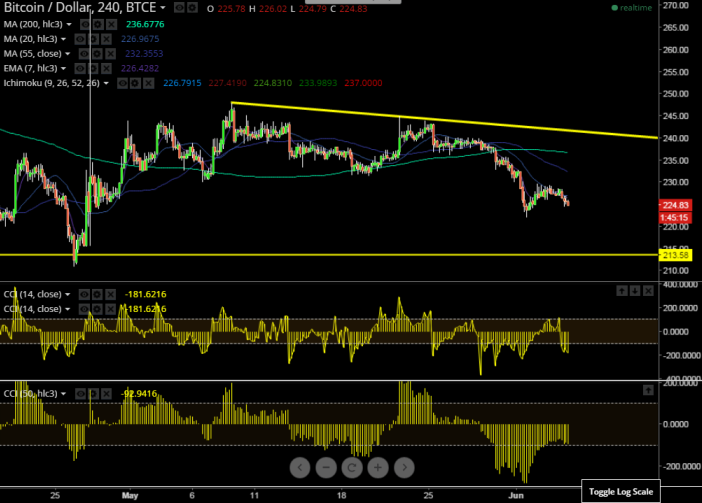Click the 250.00 label on price axis
This screenshot has width=702, height=503.
(676, 94)
